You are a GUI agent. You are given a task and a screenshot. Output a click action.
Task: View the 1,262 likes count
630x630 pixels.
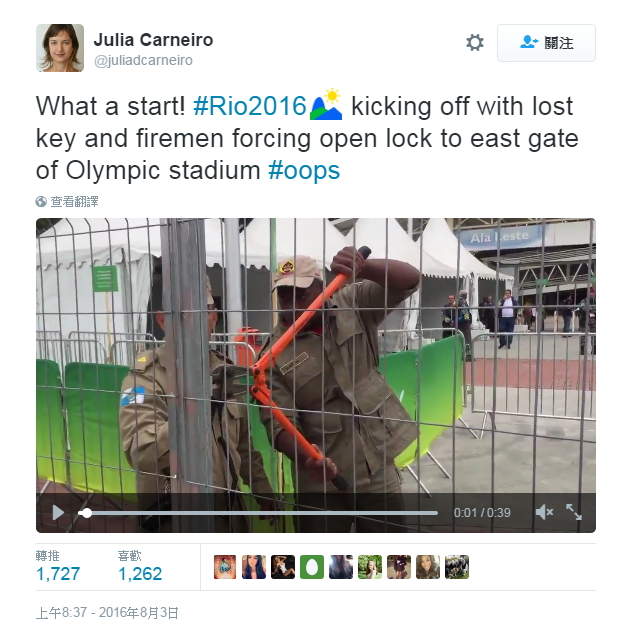point(140,573)
